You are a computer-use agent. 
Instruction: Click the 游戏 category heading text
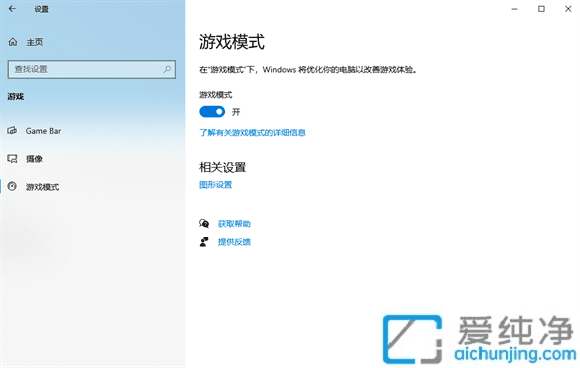pyautogui.click(x=16, y=97)
